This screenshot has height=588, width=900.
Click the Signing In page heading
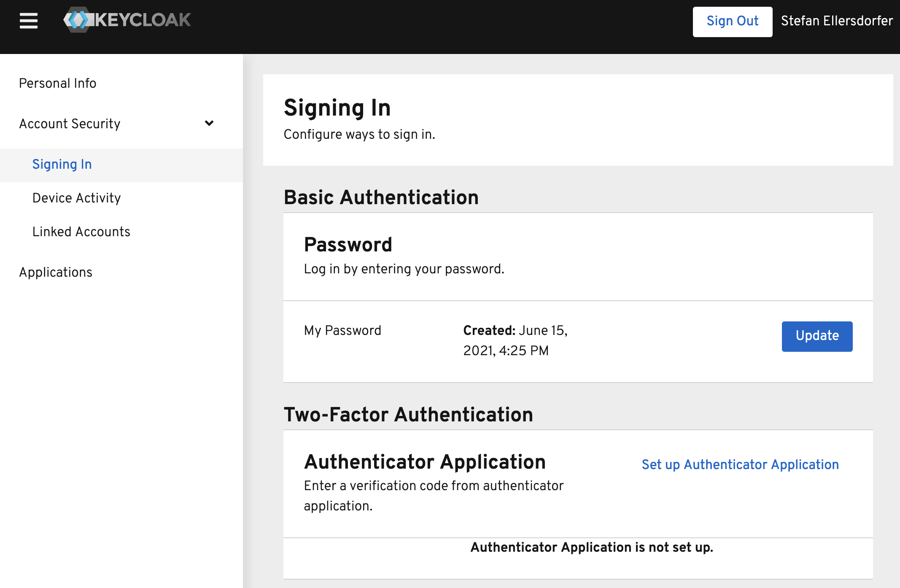click(337, 108)
